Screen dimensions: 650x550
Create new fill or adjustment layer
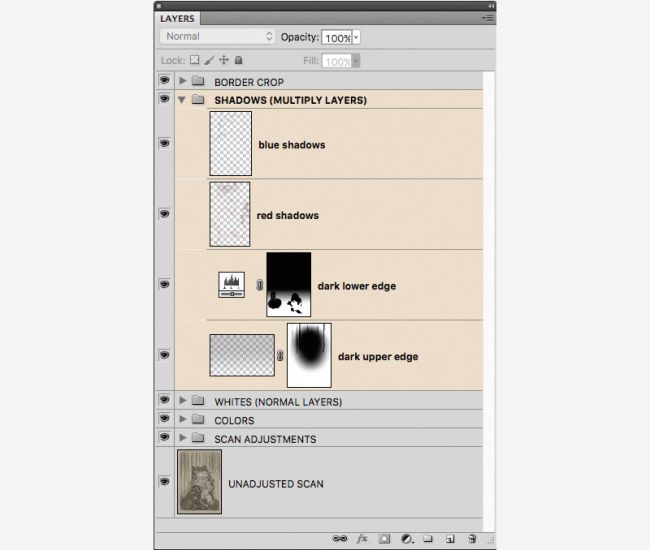tap(405, 539)
